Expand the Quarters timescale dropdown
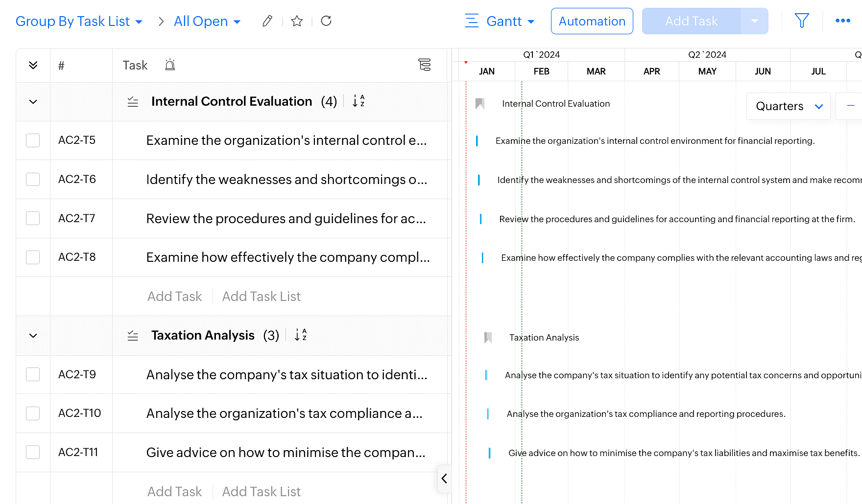 pyautogui.click(x=789, y=106)
